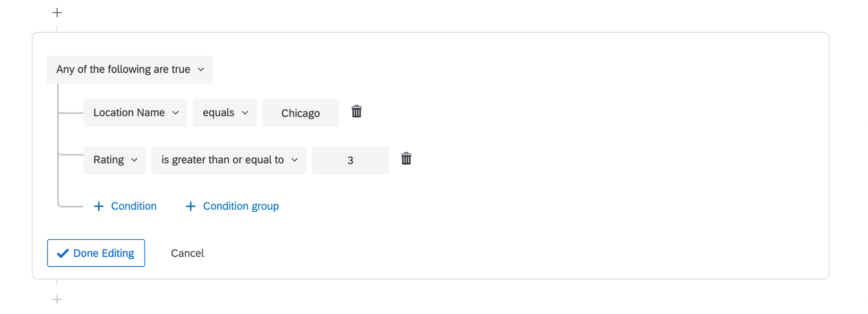Image resolution: width=868 pixels, height=314 pixels.
Task: Open the is greater than or equal to dropdown
Action: tap(228, 160)
